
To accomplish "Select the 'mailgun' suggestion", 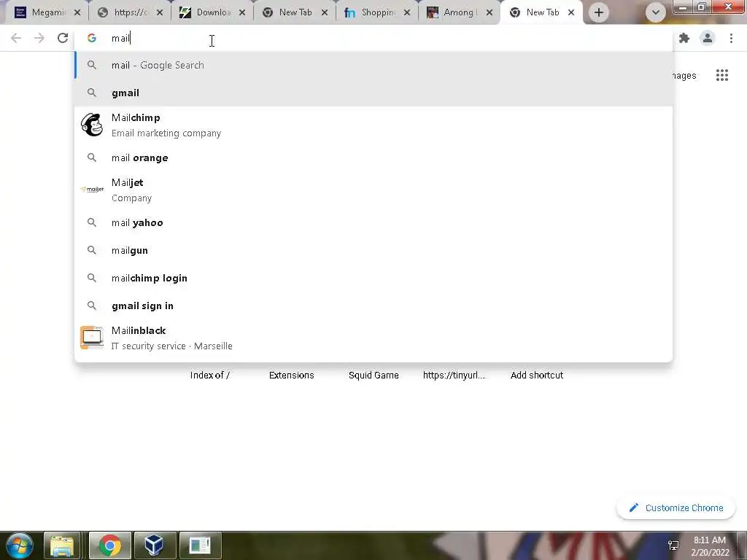I will pyautogui.click(x=373, y=250).
